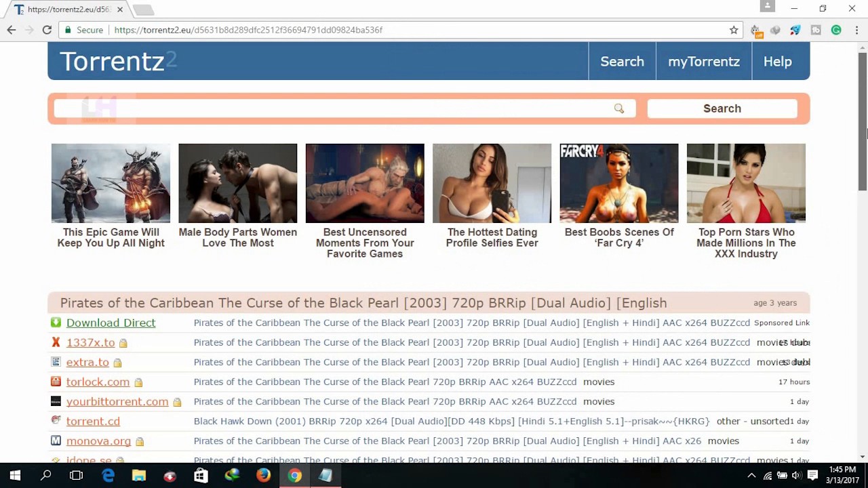Open the extra.to link
This screenshot has height=488, width=868.
tap(87, 362)
